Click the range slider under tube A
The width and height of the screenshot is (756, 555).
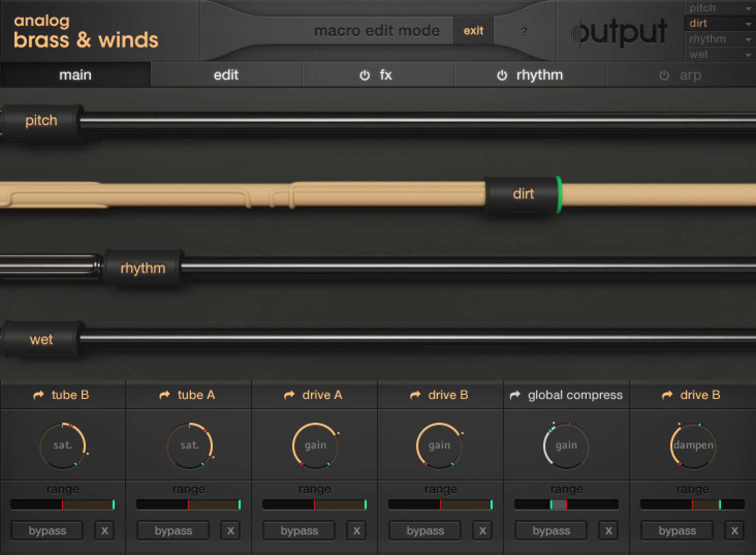tap(189, 504)
